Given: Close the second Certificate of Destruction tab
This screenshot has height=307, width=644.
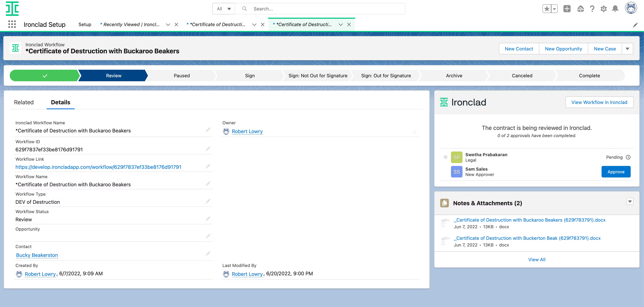Looking at the screenshot, I should 262,25.
